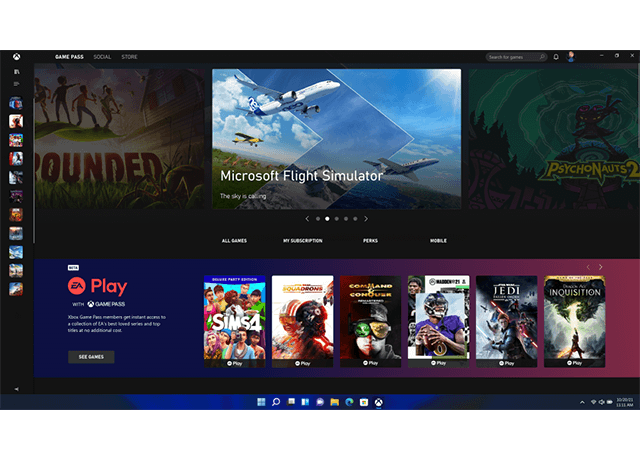Launch File Explorer from taskbar

335,402
